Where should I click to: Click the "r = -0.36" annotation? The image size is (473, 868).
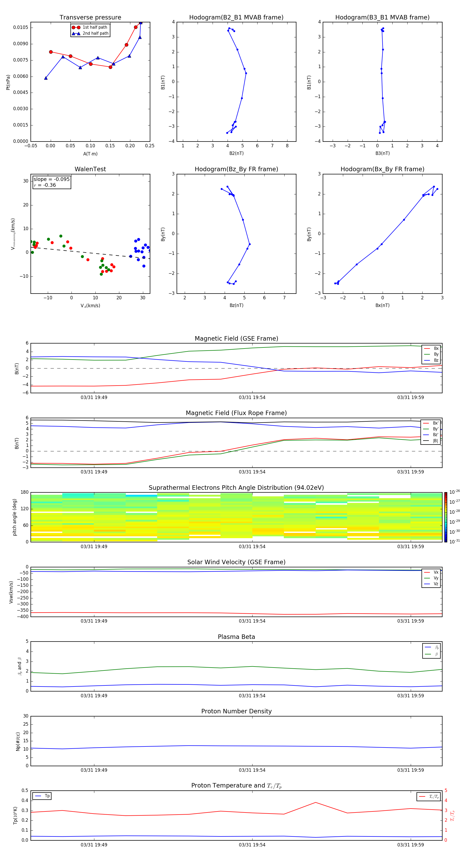pos(45,185)
